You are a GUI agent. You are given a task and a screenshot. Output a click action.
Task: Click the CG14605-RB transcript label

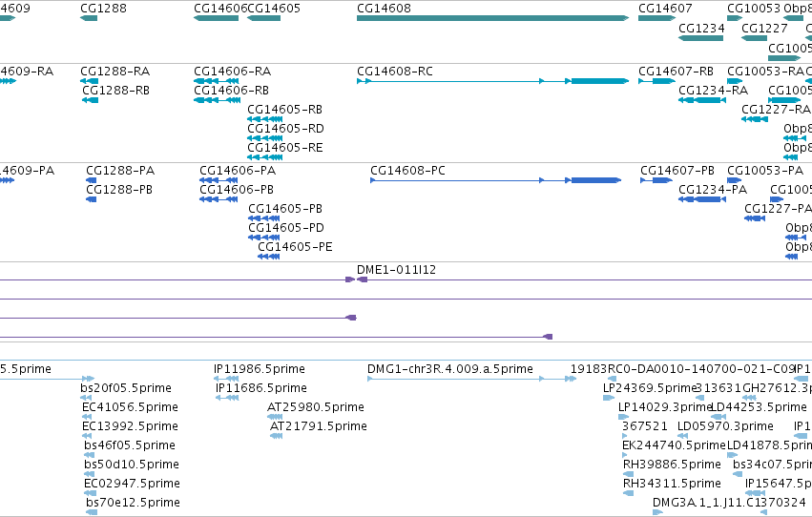click(x=285, y=110)
